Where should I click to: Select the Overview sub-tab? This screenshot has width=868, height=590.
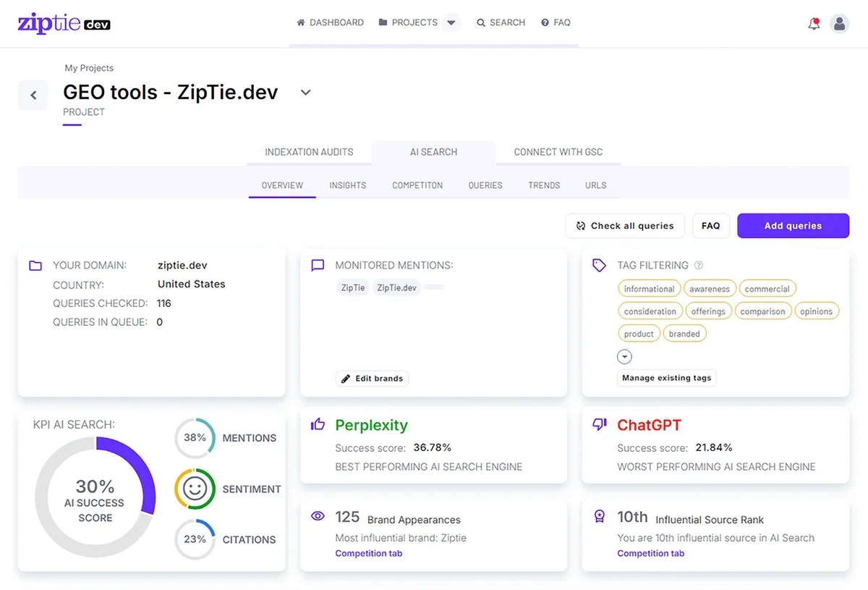282,185
